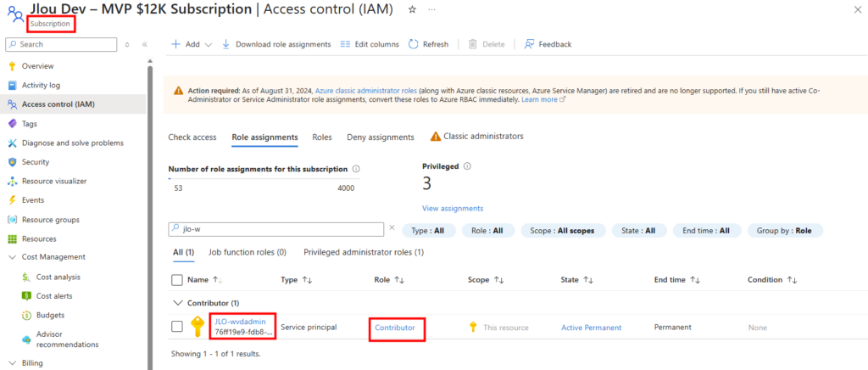Screen dimensions: 868x370
Task: Collapse the Cost Management section
Action: click(12, 257)
